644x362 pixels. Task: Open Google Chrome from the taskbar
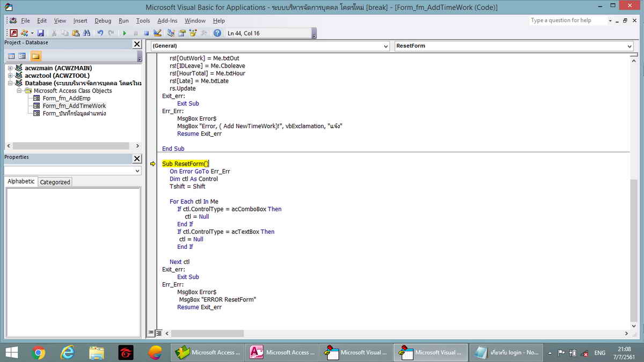click(x=39, y=352)
